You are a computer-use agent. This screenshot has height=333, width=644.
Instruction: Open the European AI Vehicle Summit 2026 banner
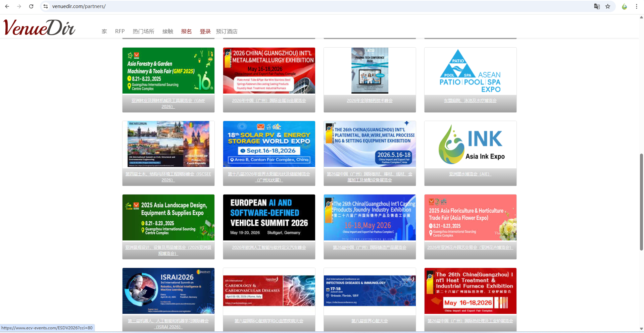[269, 217]
